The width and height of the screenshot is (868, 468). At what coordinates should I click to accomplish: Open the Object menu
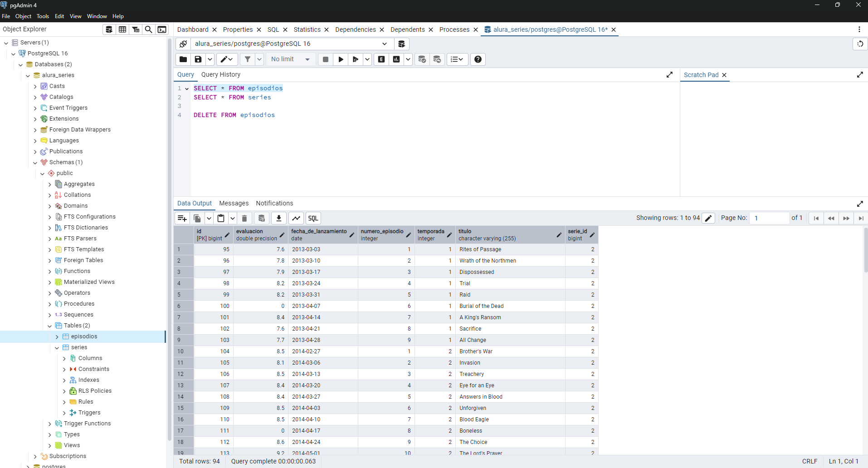pos(23,16)
